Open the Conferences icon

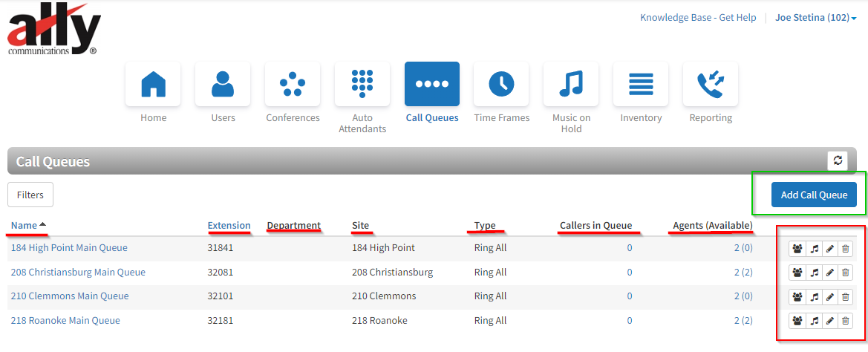click(293, 84)
